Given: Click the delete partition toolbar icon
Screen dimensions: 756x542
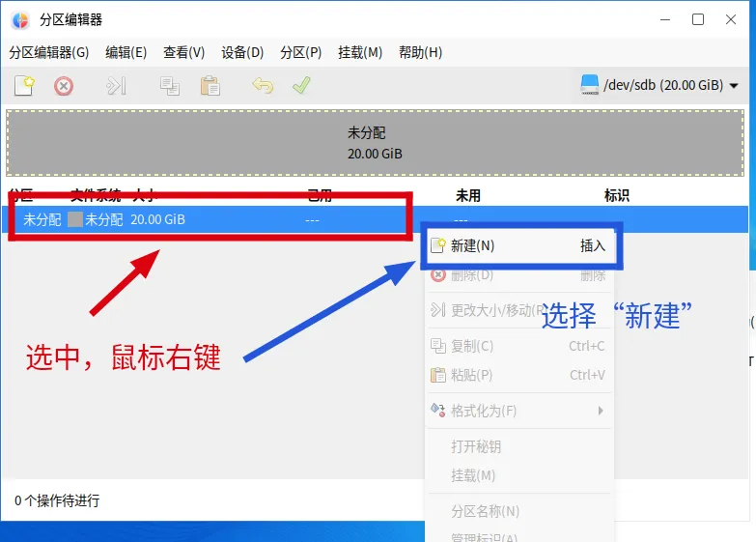Looking at the screenshot, I should coord(64,86).
